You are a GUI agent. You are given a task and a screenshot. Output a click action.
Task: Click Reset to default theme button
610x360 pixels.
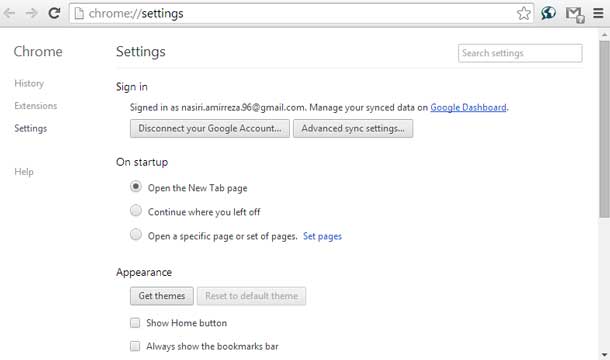pos(251,296)
